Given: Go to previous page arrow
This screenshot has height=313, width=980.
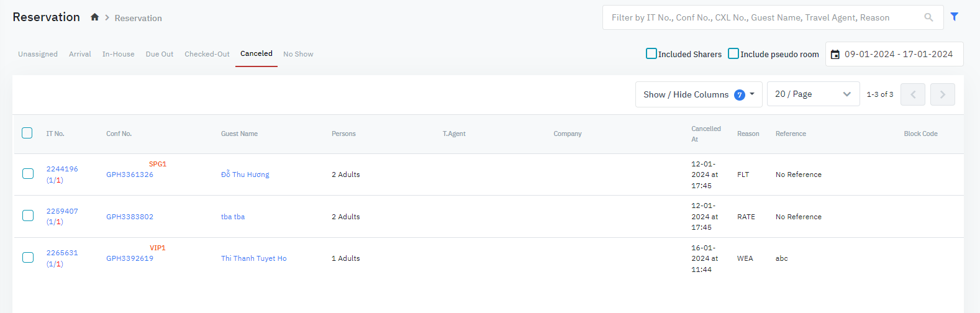Looking at the screenshot, I should click(912, 94).
